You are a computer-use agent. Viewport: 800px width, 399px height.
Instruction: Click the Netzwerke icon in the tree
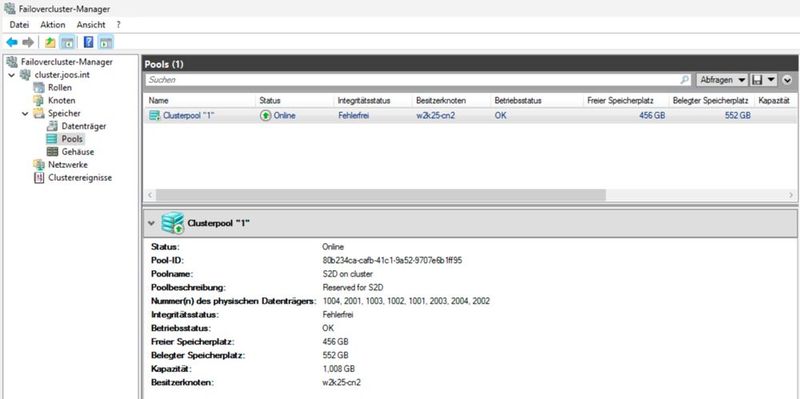[x=39, y=165]
